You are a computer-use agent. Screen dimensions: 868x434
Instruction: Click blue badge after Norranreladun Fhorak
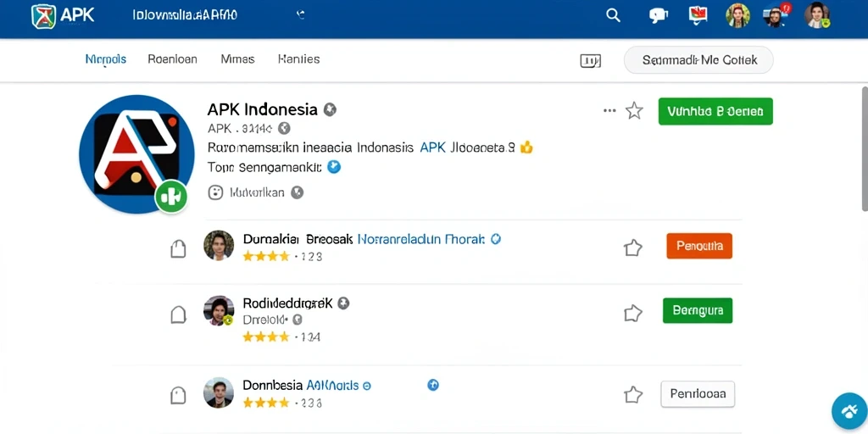click(496, 239)
